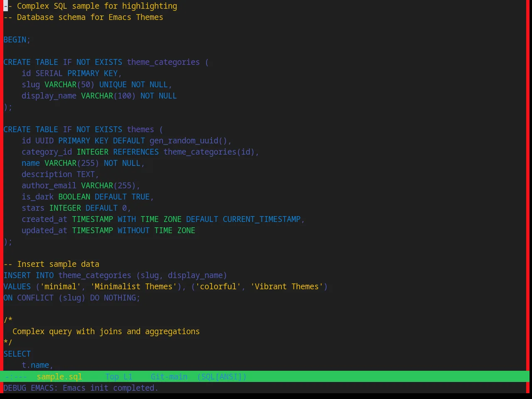This screenshot has height=399, width=532.
Task: Click the 'BOOLEAN' type keyword
Action: point(74,197)
